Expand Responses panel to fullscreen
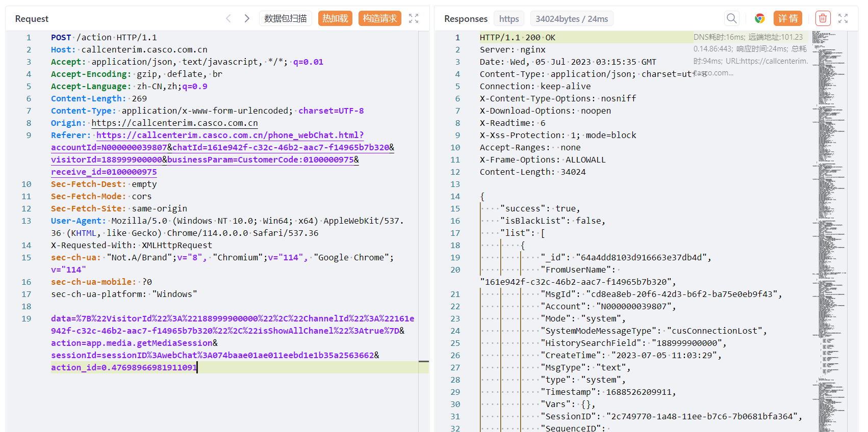868x432 pixels. tap(843, 18)
